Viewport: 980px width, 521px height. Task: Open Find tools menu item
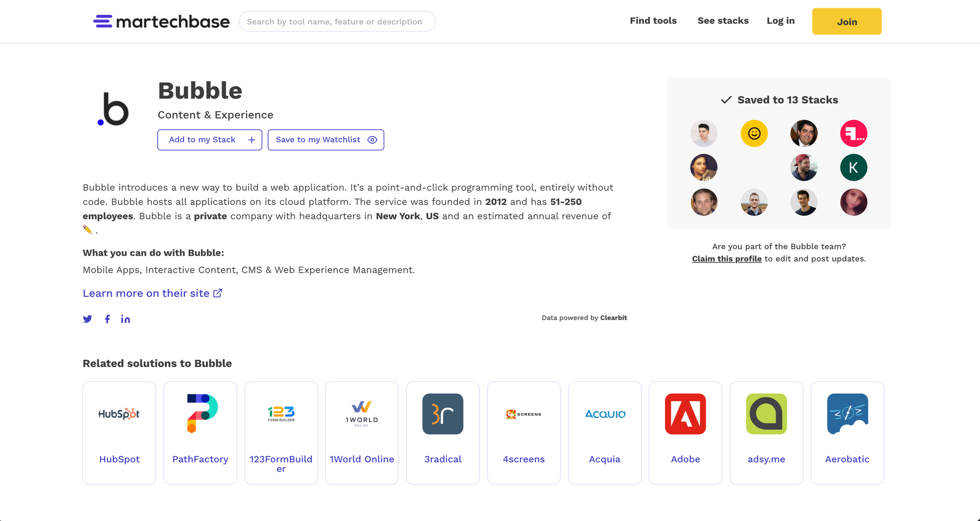coord(653,21)
